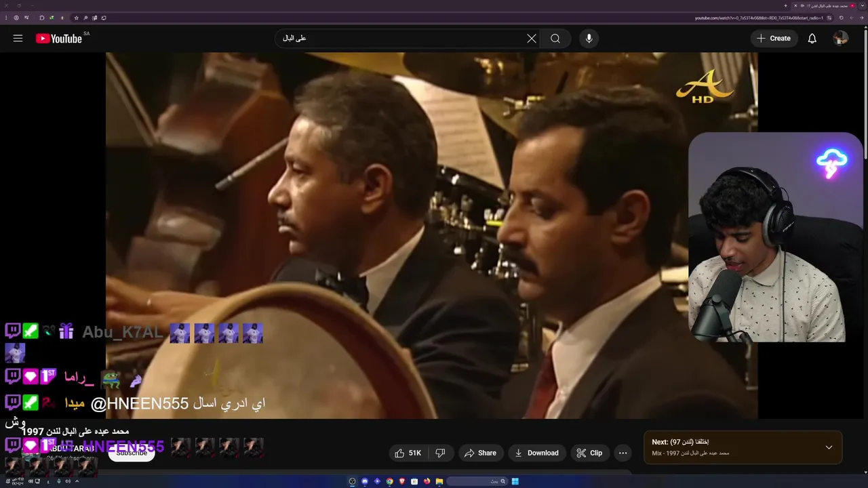Close the YouTube browser tab
Viewport: 868px width, 488px height.
pyautogui.click(x=795, y=5)
